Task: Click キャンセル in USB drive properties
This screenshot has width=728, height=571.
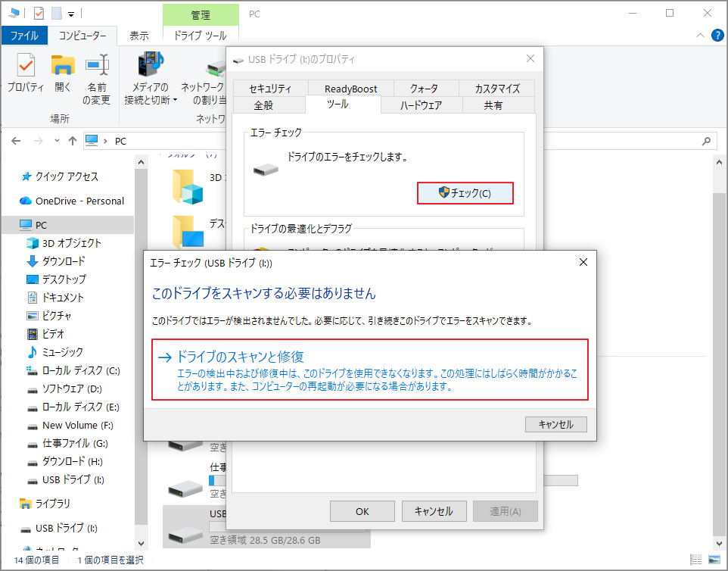Action: click(x=434, y=511)
